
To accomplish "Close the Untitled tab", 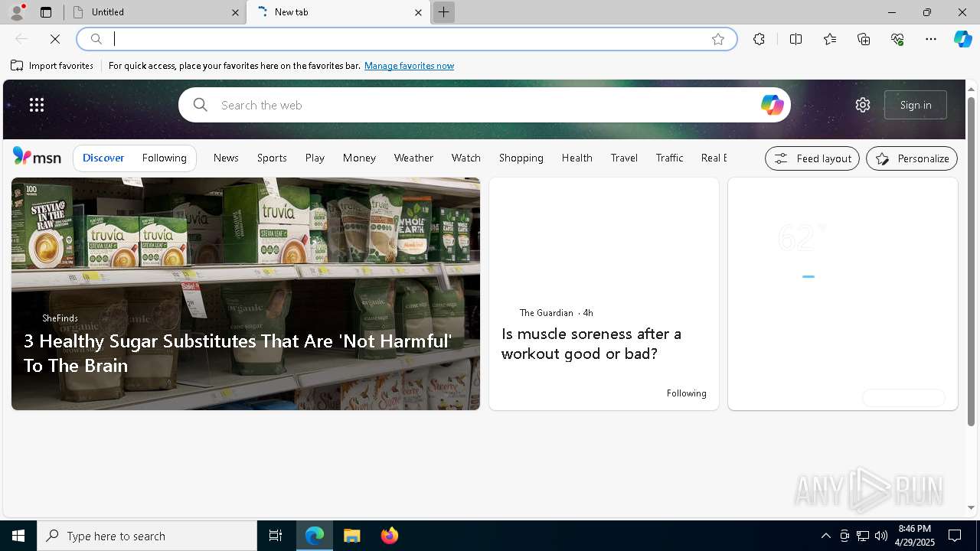I will click(x=235, y=12).
